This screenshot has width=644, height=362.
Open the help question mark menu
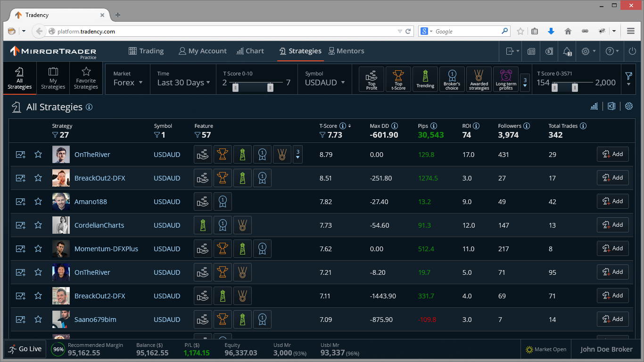(612, 51)
